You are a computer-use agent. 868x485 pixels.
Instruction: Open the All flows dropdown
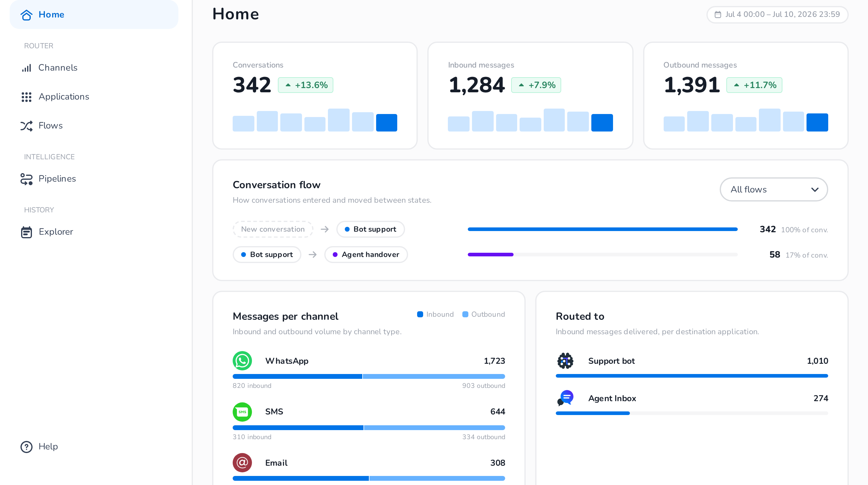pos(774,189)
